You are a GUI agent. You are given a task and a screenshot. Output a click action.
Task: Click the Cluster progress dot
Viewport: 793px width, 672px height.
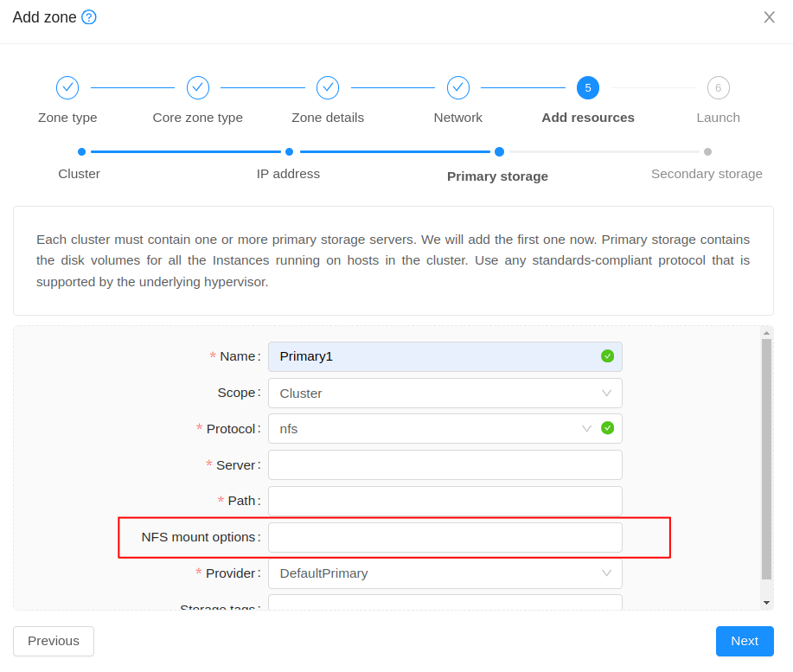tap(82, 151)
